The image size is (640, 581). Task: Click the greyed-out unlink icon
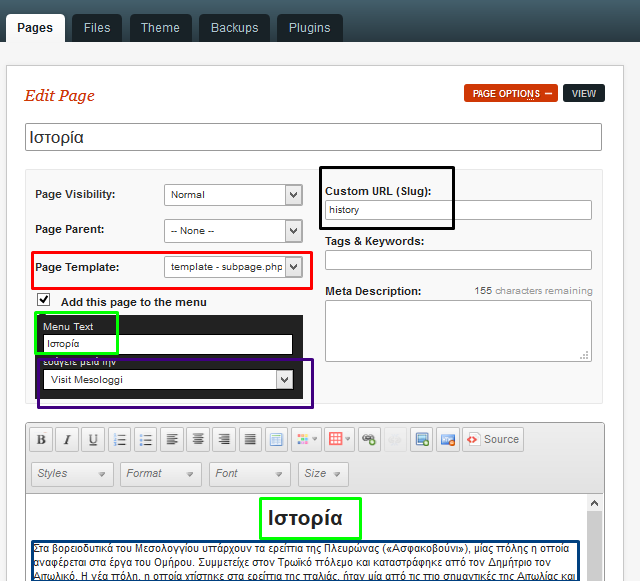pos(395,439)
